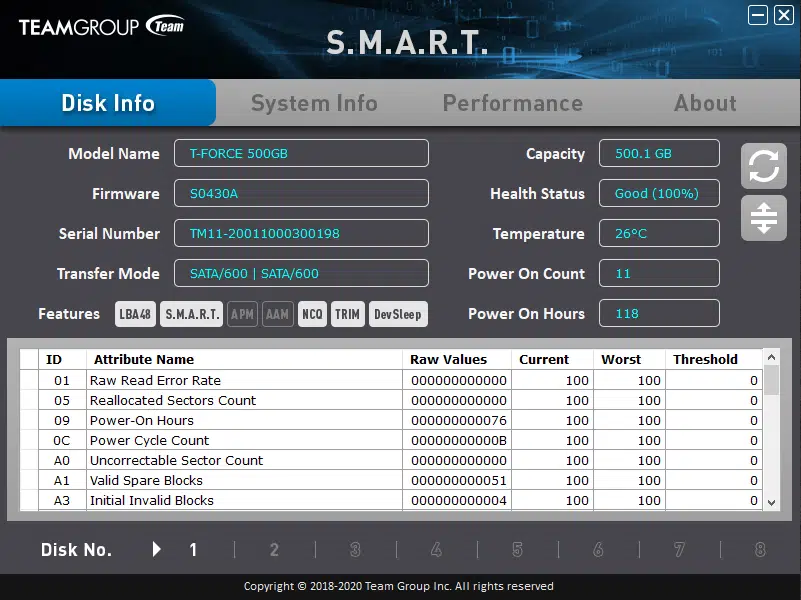Click the Attribute Name column header
Image resolution: width=801 pixels, height=600 pixels.
[144, 359]
